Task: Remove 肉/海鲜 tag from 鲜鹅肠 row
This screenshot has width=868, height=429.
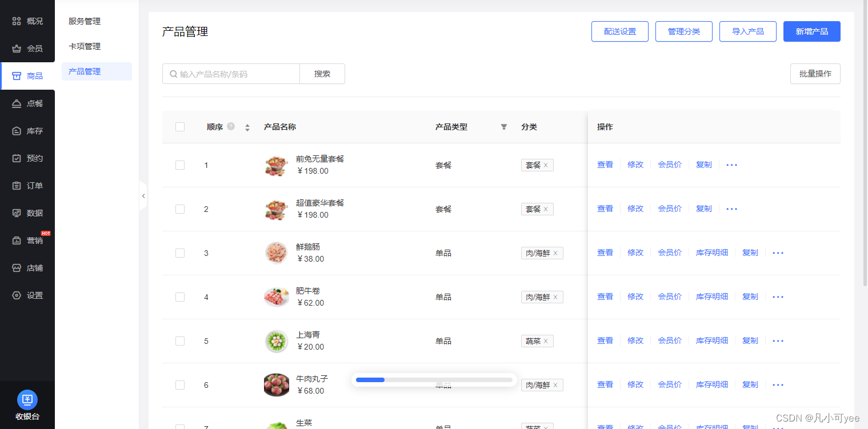Action: [x=555, y=253]
